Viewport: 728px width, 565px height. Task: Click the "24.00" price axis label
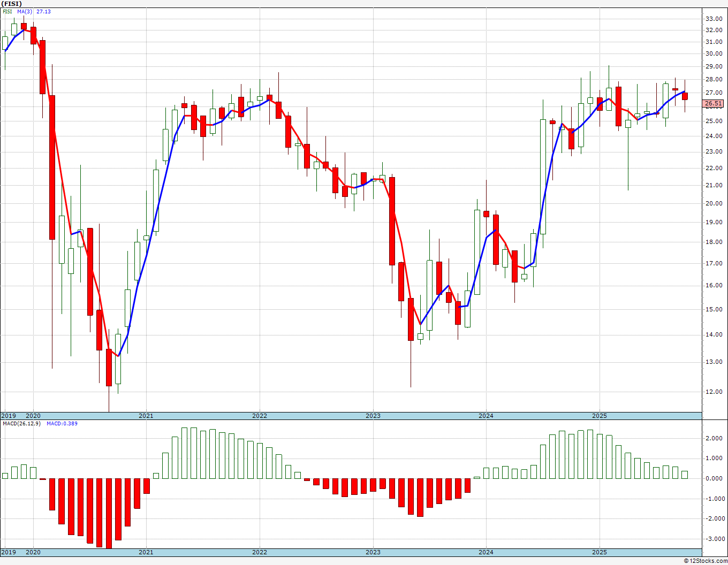[714, 136]
